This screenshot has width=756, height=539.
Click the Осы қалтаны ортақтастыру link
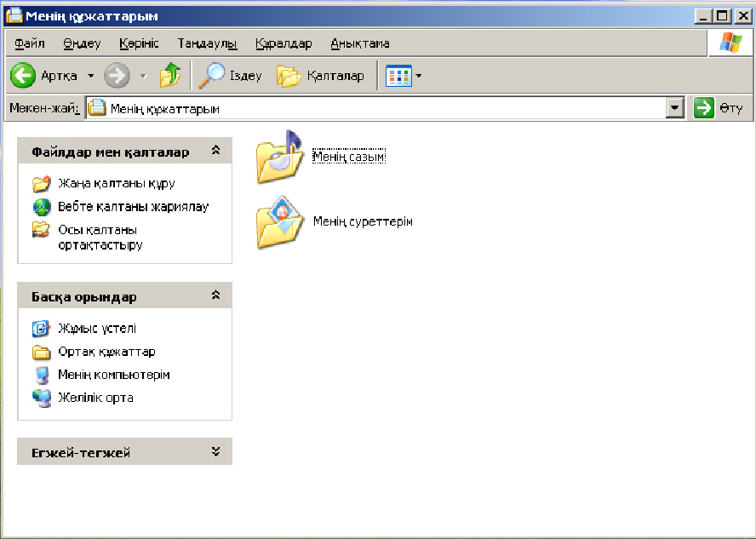pyautogui.click(x=100, y=238)
